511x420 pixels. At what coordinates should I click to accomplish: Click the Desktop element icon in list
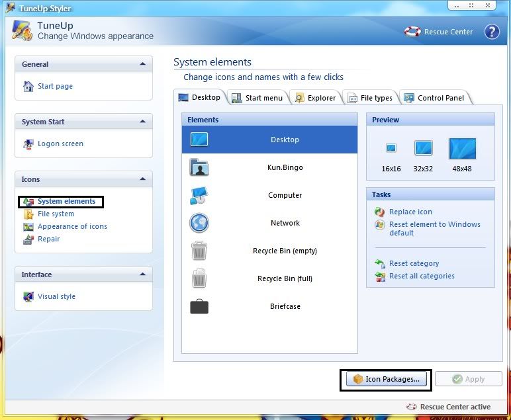[199, 140]
